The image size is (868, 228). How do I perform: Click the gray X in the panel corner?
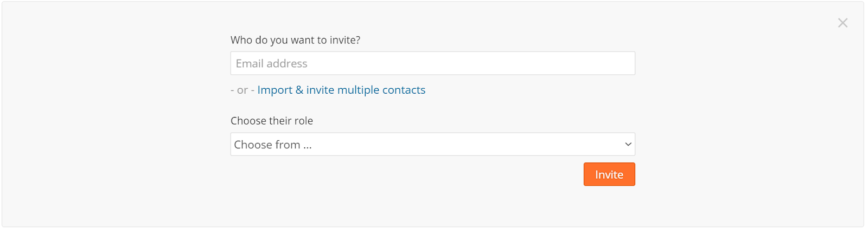pyautogui.click(x=843, y=23)
